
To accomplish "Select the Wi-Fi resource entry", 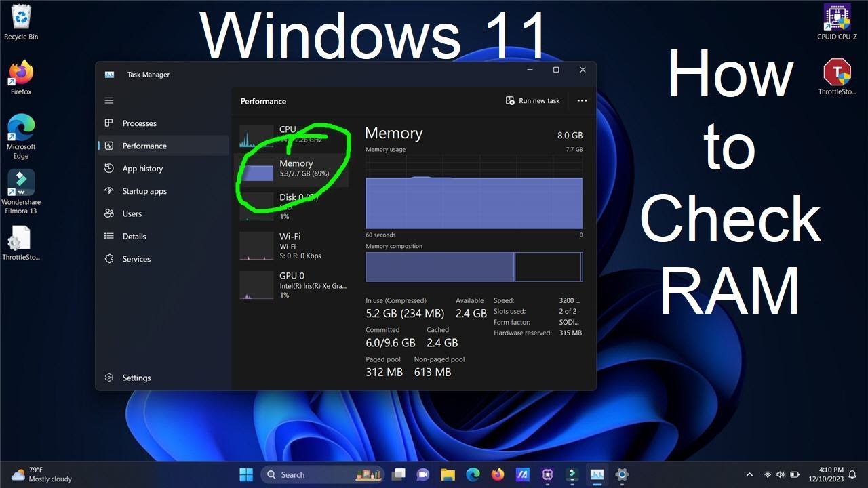I will (x=292, y=245).
